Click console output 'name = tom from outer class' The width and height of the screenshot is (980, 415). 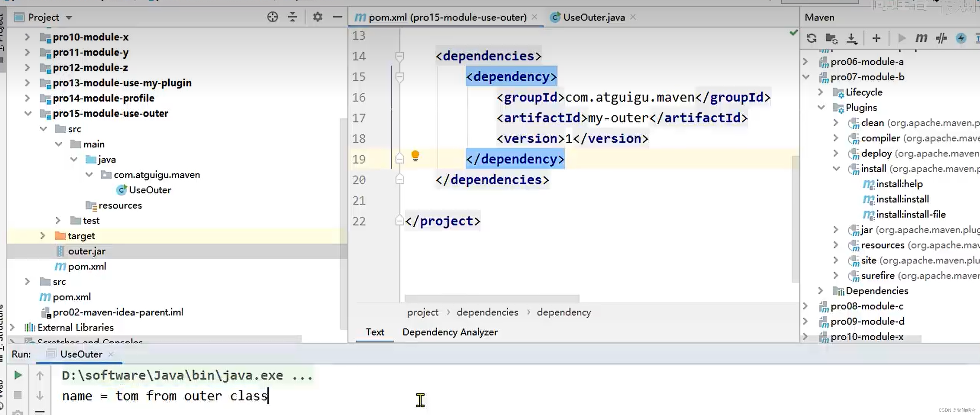pyautogui.click(x=165, y=396)
